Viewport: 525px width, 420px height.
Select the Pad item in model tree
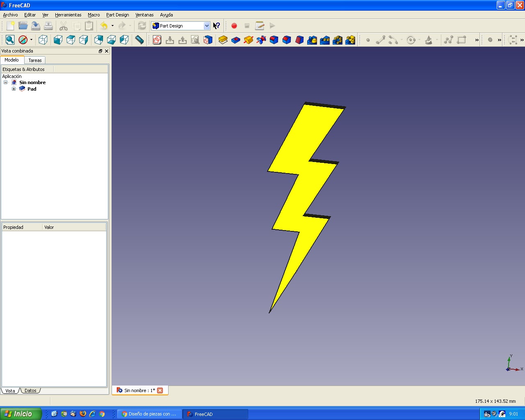click(x=32, y=89)
